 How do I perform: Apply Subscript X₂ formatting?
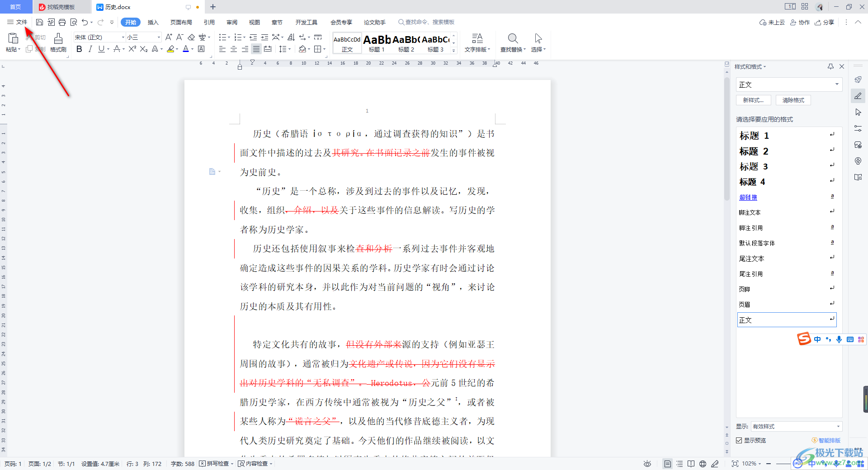[x=144, y=49]
